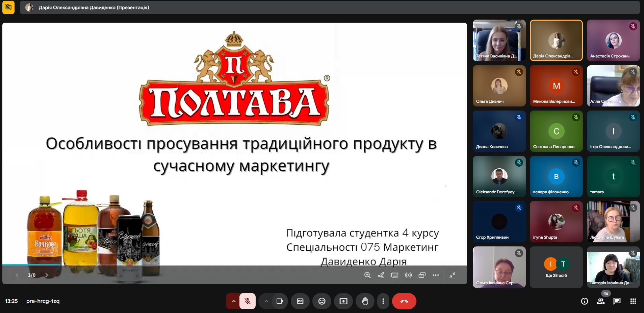Go to next slide arrow
Image resolution: width=644 pixels, height=313 pixels.
pos(47,275)
